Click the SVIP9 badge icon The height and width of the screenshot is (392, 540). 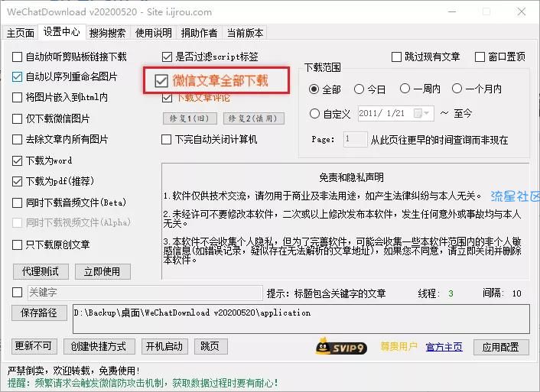[341, 347]
